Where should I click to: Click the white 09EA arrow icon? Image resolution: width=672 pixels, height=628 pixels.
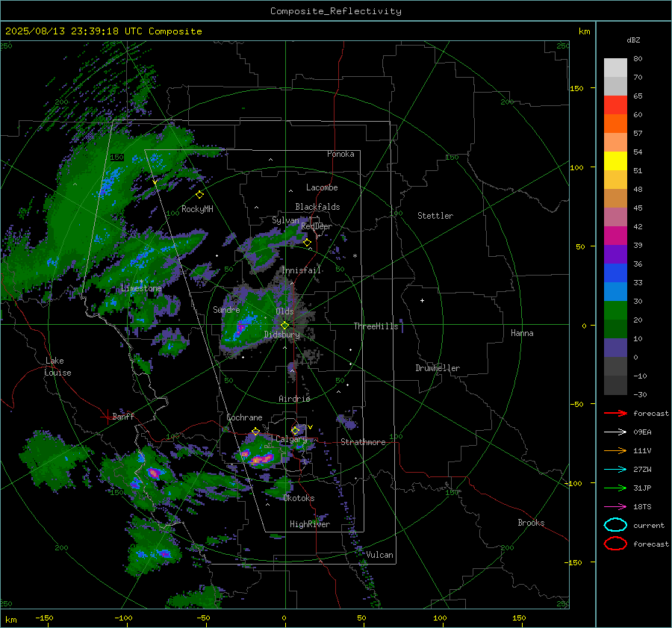(615, 432)
